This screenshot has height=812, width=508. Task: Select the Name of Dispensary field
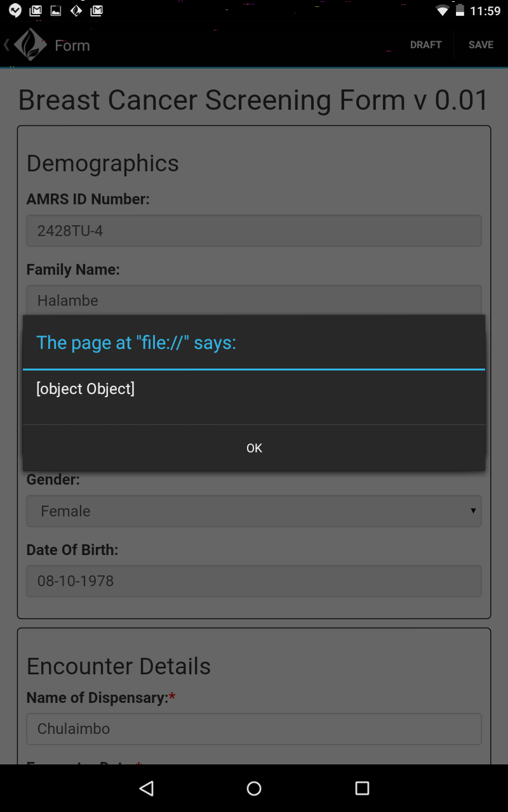[x=254, y=728]
